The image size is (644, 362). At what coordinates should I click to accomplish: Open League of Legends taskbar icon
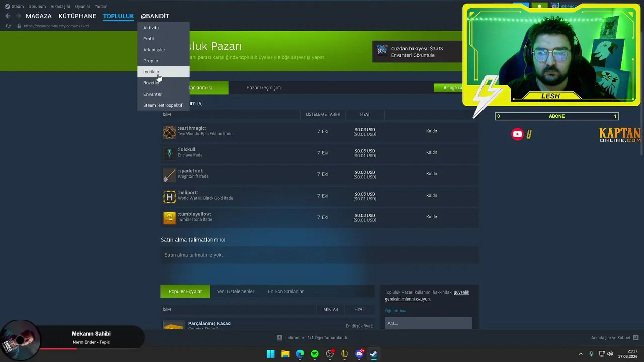(344, 354)
